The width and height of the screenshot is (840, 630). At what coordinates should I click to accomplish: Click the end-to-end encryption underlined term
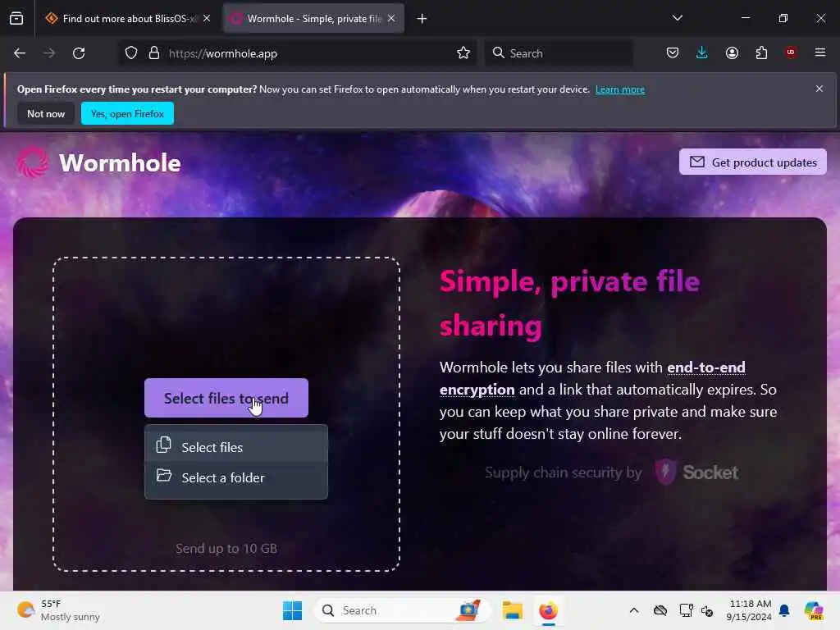click(x=592, y=378)
